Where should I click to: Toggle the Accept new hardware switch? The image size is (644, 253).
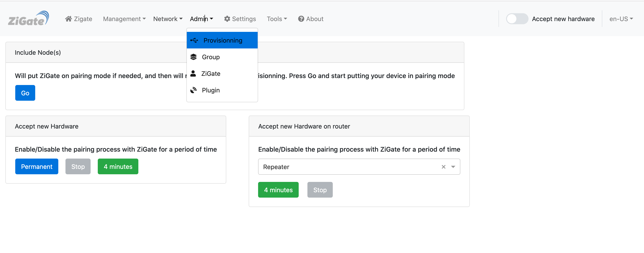tap(517, 19)
